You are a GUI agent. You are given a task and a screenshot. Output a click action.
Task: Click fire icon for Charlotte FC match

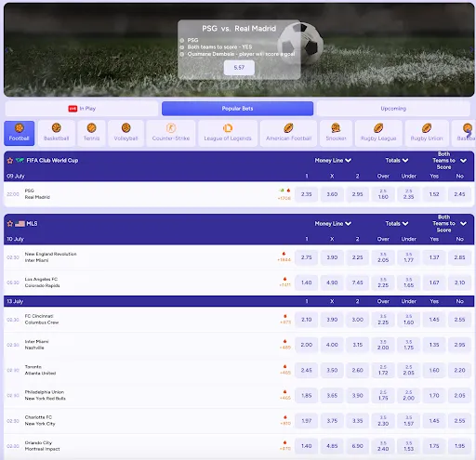[x=285, y=417]
